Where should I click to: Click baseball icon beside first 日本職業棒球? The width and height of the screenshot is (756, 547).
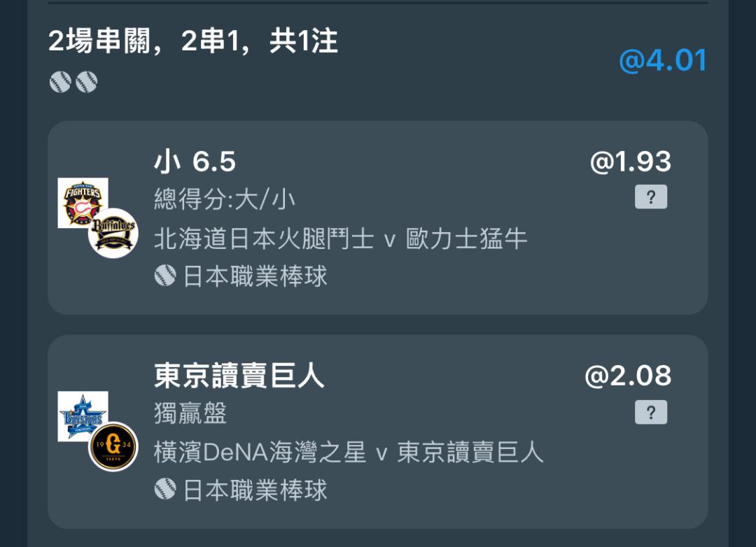165,276
